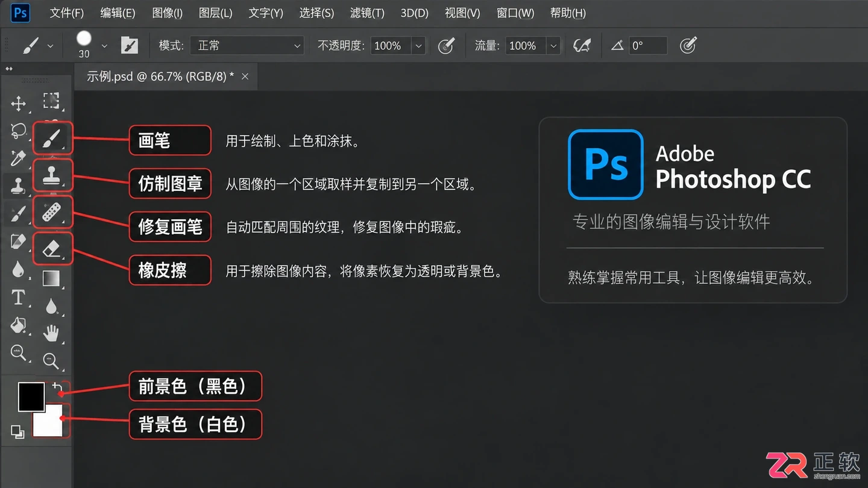Open the 模式 正常 blend mode dropdown

[x=247, y=46]
